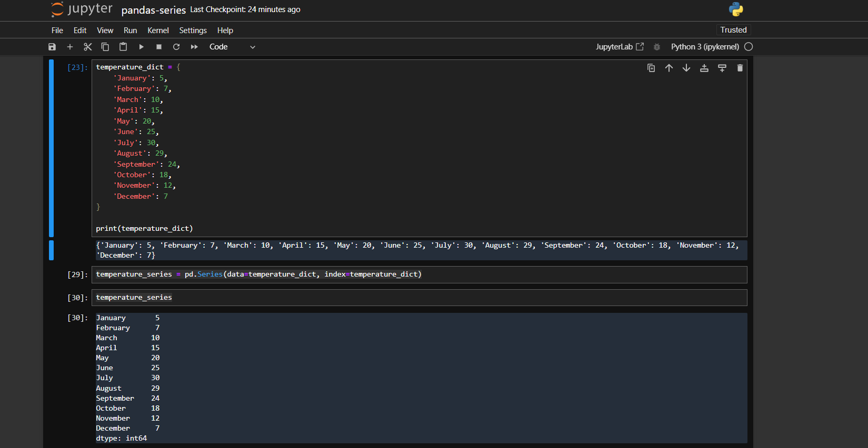The image size is (868, 448).
Task: Click the 'April': 15 code line
Action: coord(138,110)
